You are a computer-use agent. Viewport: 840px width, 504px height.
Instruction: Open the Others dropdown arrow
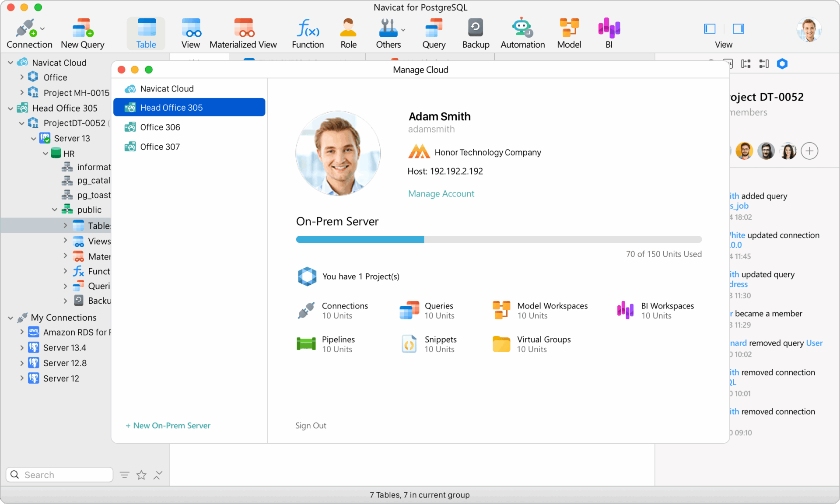[403, 30]
